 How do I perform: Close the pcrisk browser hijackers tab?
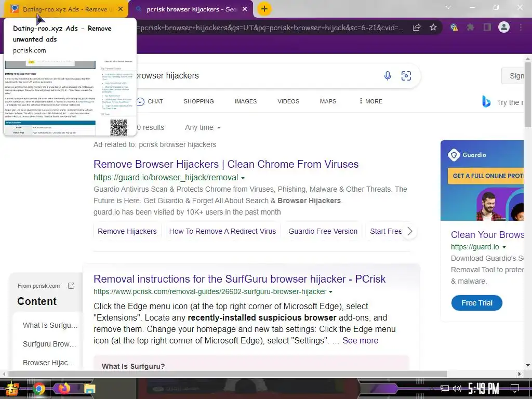coord(245,9)
